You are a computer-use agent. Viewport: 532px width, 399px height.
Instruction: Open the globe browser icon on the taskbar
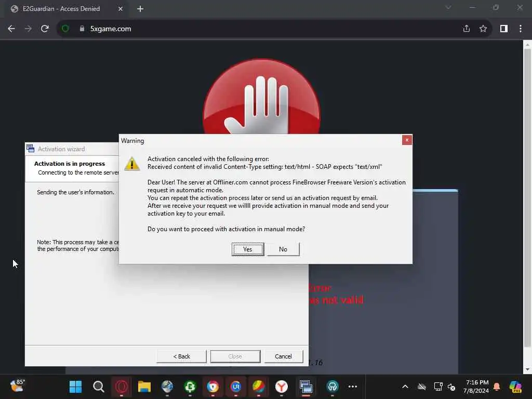pos(167,387)
